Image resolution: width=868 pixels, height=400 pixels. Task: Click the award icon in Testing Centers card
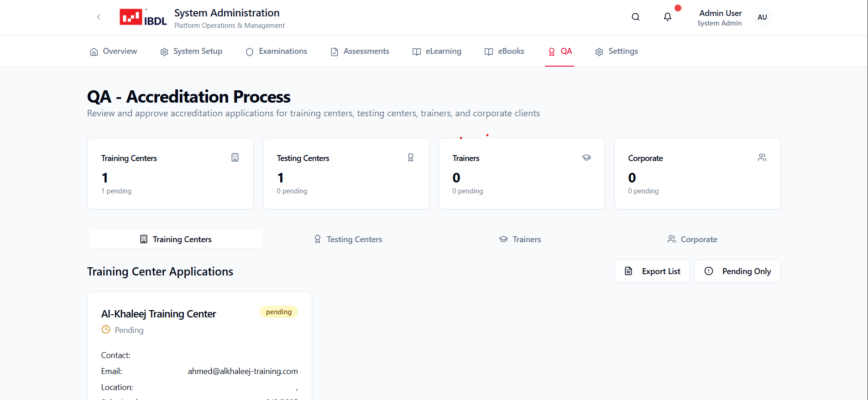tap(411, 157)
